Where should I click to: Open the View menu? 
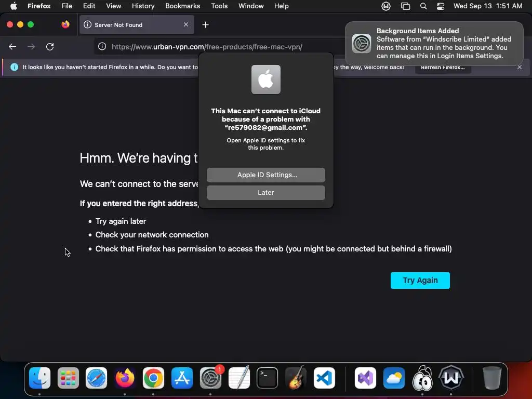[113, 6]
